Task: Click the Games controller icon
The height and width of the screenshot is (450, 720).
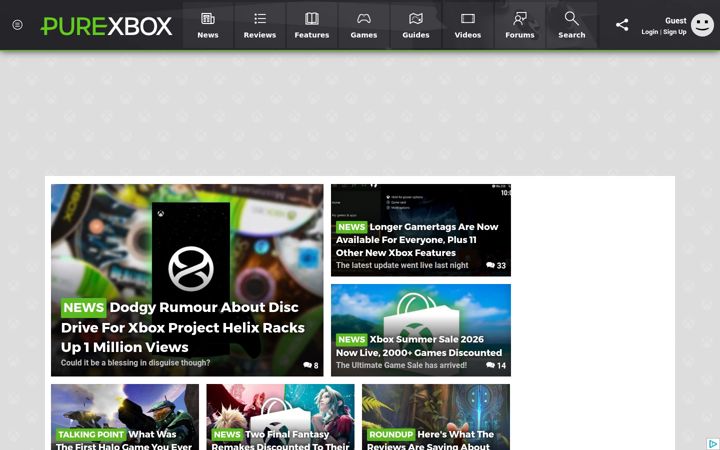Action: click(x=364, y=18)
